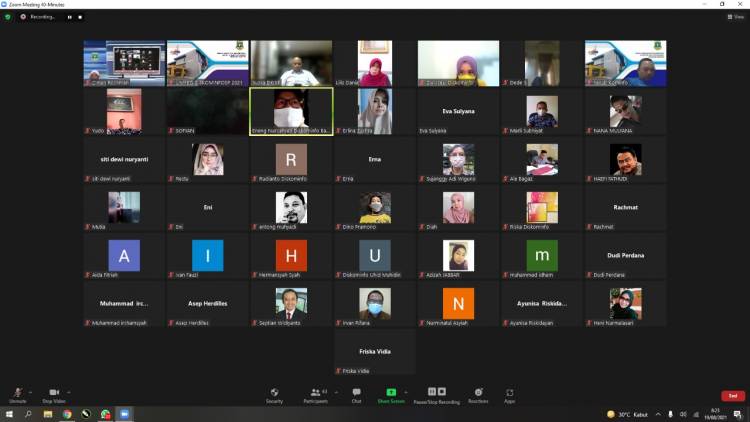Open the View layout menu

735,17
